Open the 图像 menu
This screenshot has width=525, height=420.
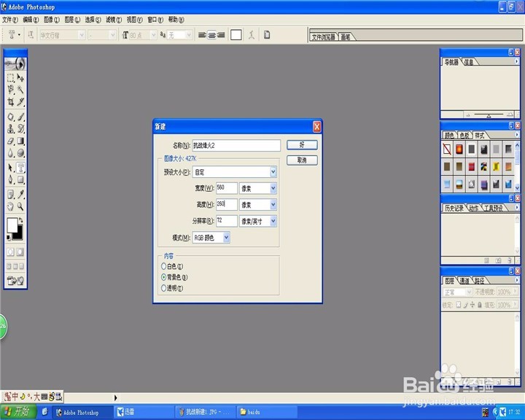[52, 20]
